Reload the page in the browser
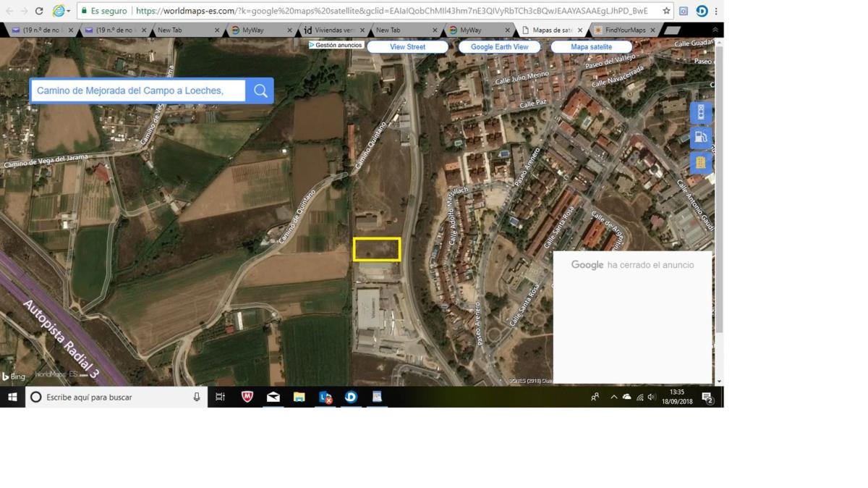This screenshot has width=868, height=488. point(39,11)
